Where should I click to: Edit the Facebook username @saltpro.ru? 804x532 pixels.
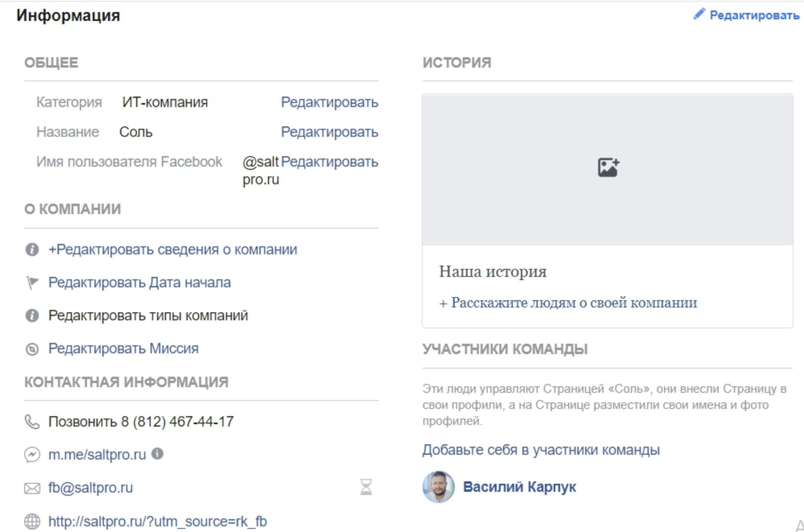click(x=329, y=162)
